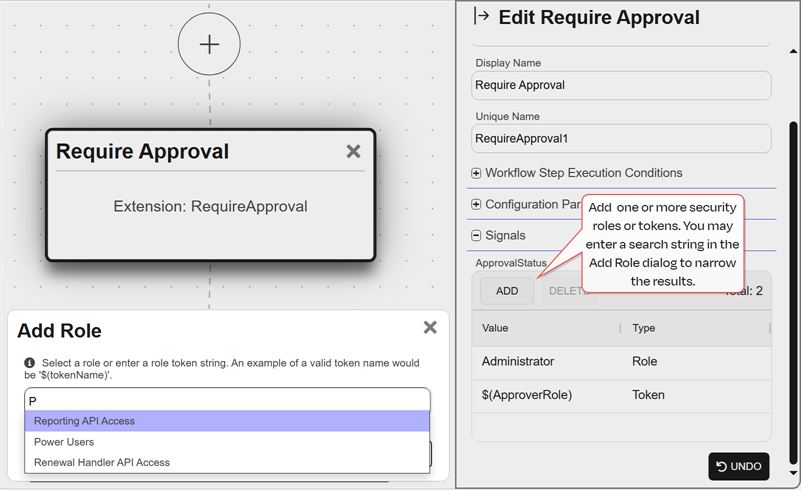Collapse the Edit Require Approval panel arrow
Image resolution: width=801 pixels, height=490 pixels.
(481, 16)
